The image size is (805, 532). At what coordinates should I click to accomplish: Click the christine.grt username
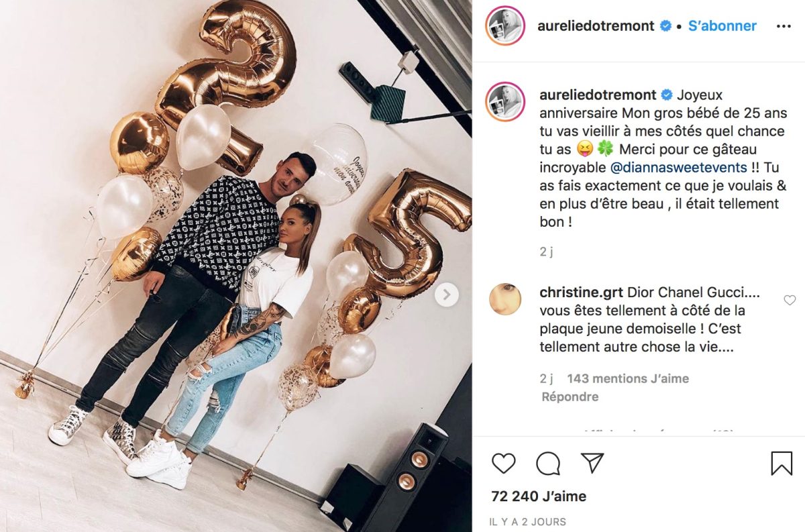click(x=582, y=293)
